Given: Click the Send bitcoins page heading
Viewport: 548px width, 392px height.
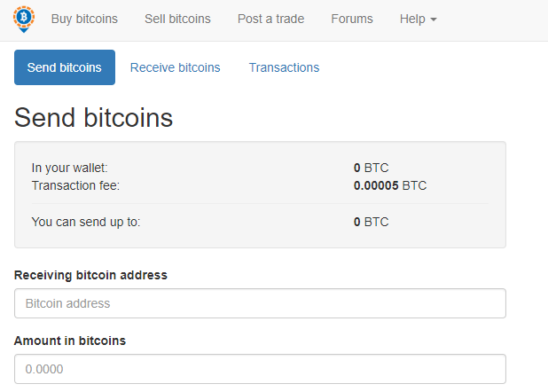Looking at the screenshot, I should [x=93, y=118].
